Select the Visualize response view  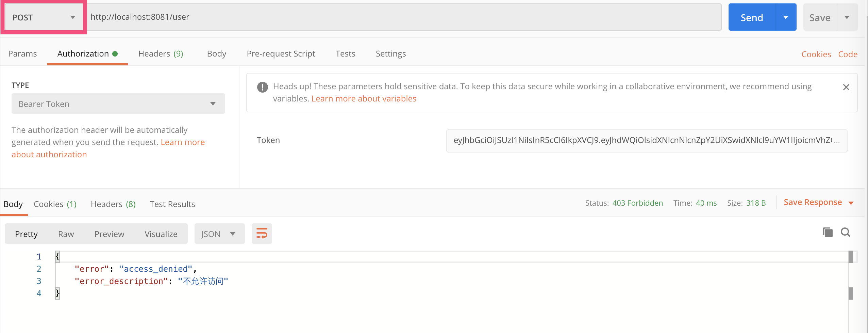point(161,234)
